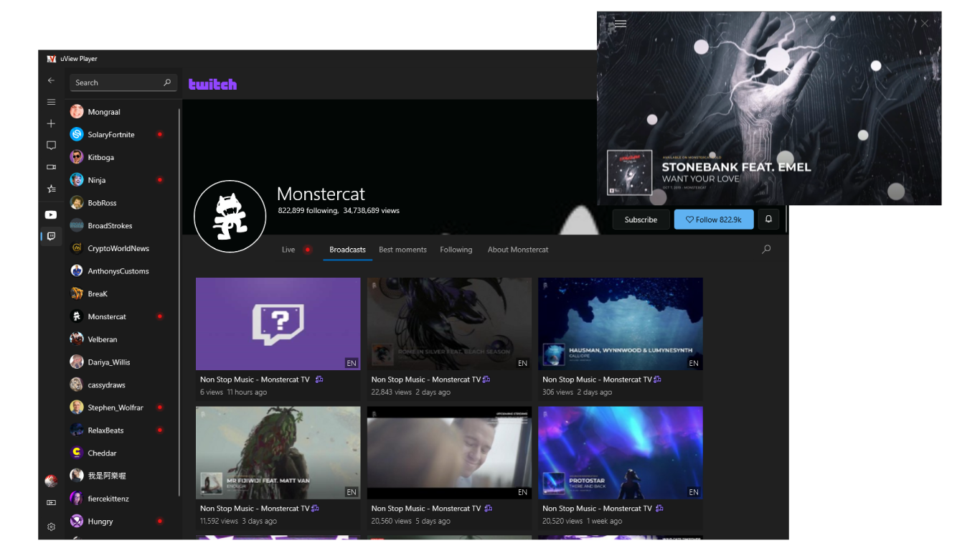
Task: Click the video camera icon in sidebar
Action: tap(51, 167)
